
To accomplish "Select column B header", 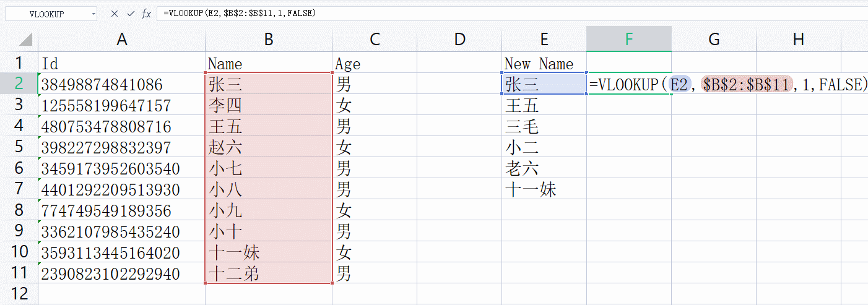I will (x=269, y=40).
